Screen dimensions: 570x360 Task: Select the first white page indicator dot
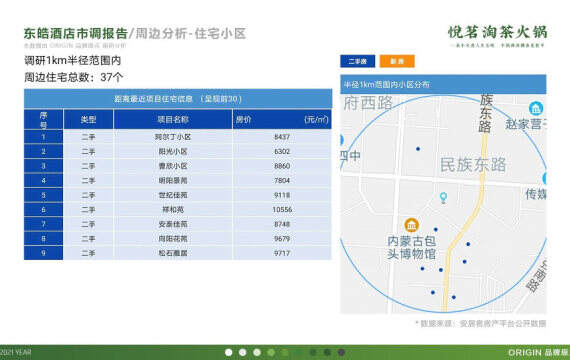click(229, 352)
